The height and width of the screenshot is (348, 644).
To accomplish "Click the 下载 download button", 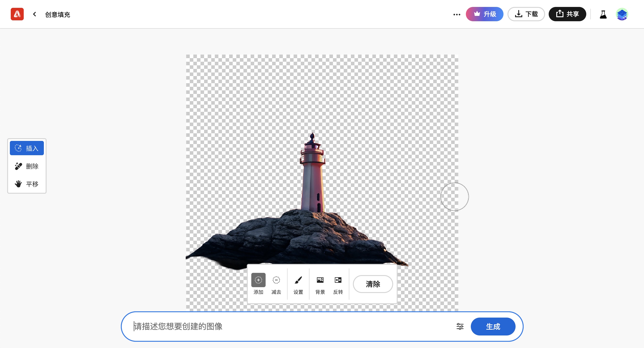I will tap(526, 14).
